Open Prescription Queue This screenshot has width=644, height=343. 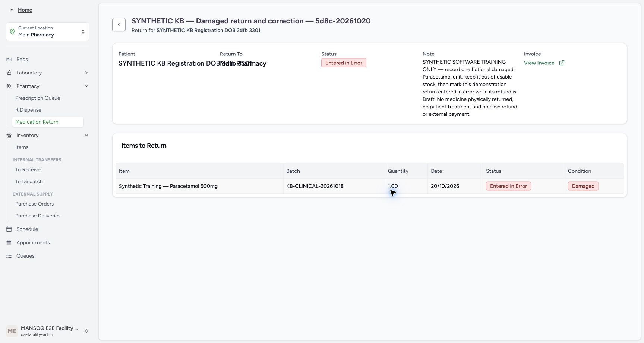tap(38, 98)
